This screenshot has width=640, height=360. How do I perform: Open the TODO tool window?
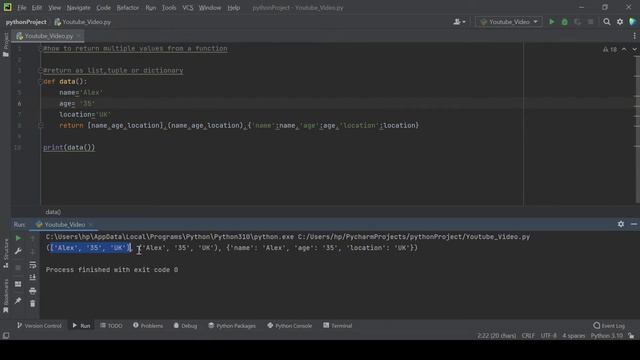(x=111, y=326)
